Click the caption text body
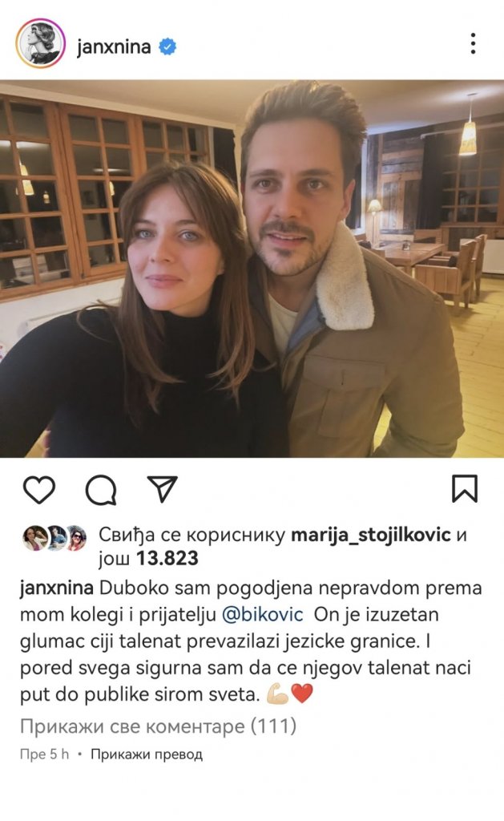This screenshot has width=504, height=821. click(252, 641)
